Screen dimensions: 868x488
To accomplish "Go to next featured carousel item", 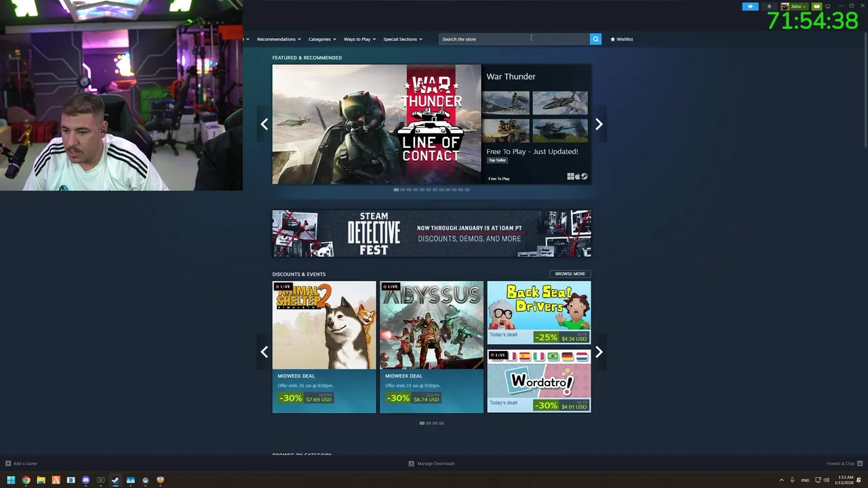I will click(599, 124).
